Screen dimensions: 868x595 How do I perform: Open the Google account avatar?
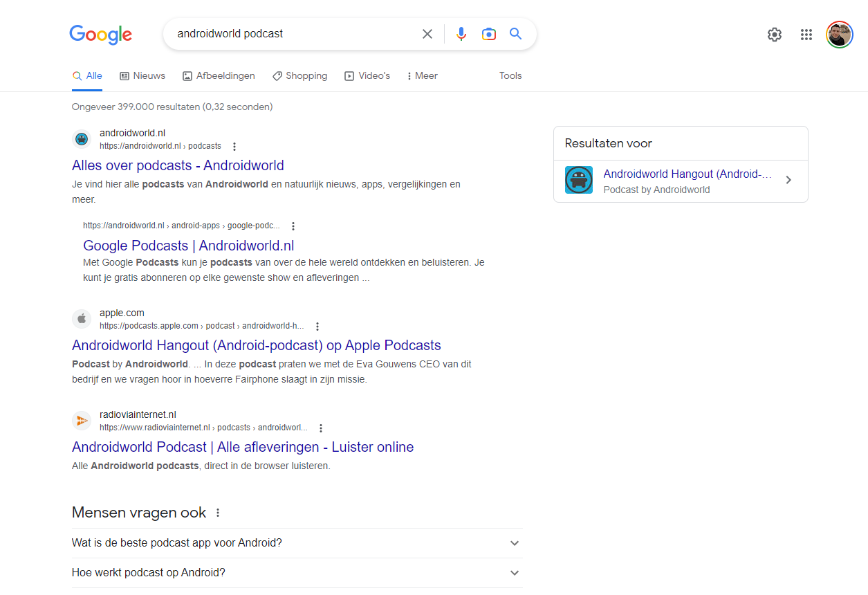tap(840, 35)
